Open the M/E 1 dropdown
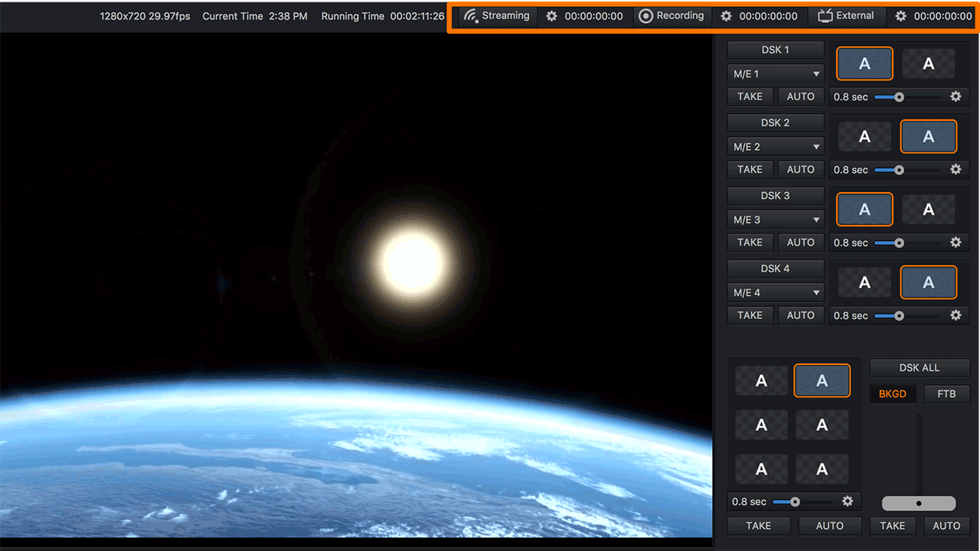Screen dimensions: 980x551 (x=776, y=74)
